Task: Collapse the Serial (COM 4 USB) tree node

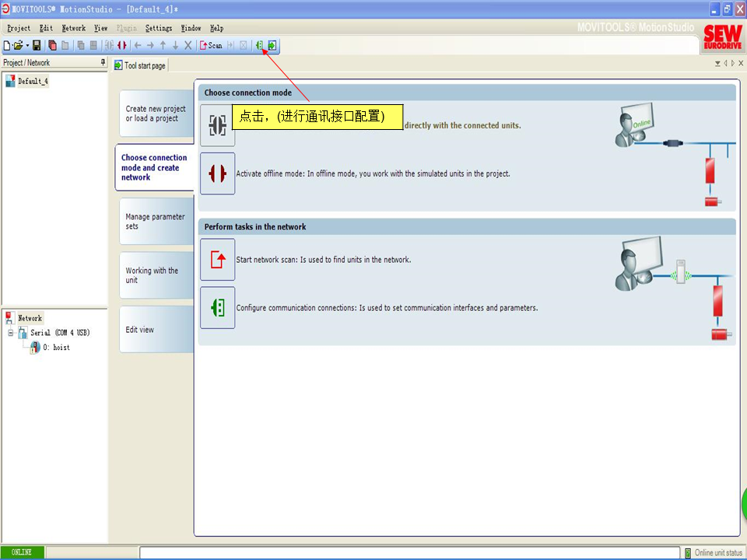Action: (x=11, y=333)
